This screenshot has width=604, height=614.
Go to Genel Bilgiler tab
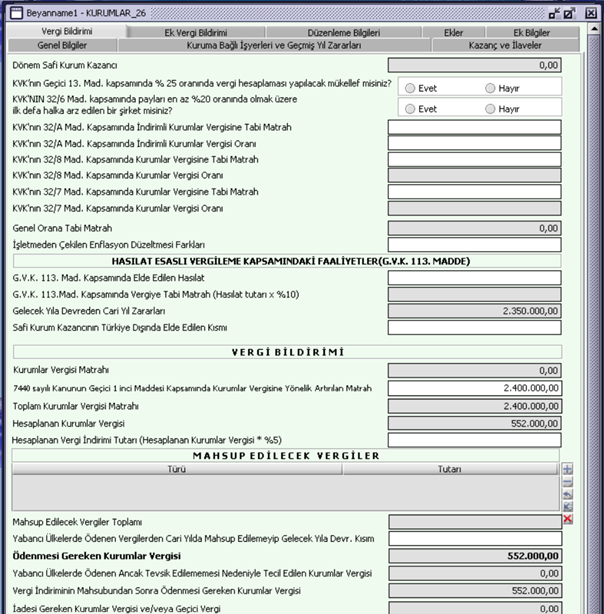point(62,45)
